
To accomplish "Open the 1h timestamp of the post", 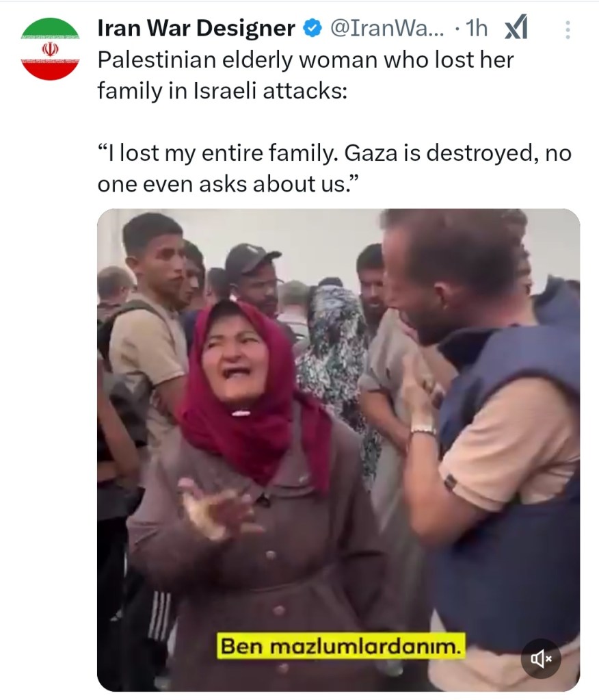I will pos(477,29).
